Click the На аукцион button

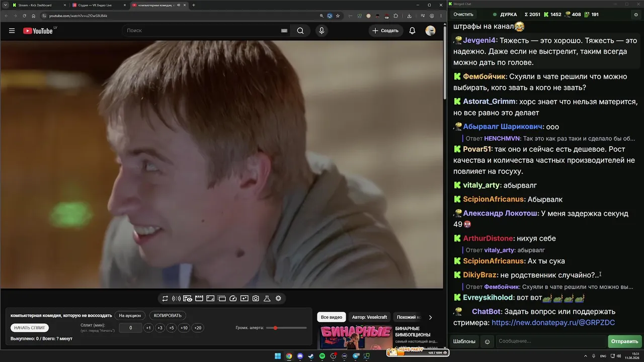130,316
